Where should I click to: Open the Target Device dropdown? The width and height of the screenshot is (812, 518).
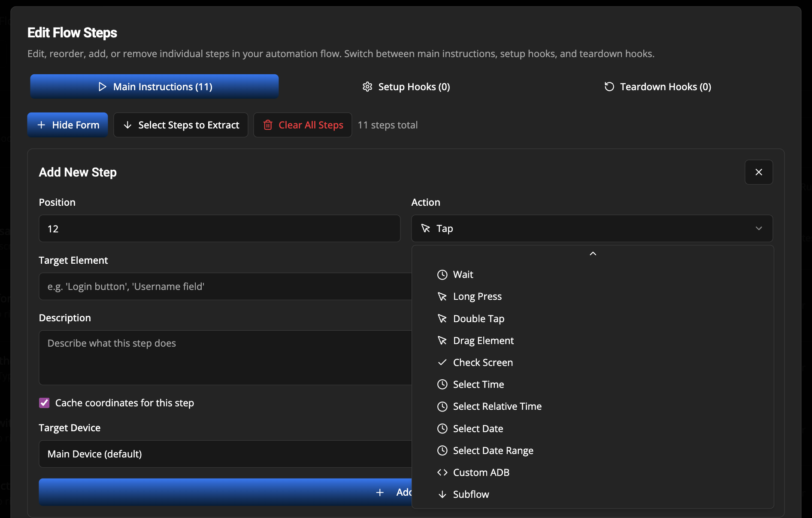point(225,454)
